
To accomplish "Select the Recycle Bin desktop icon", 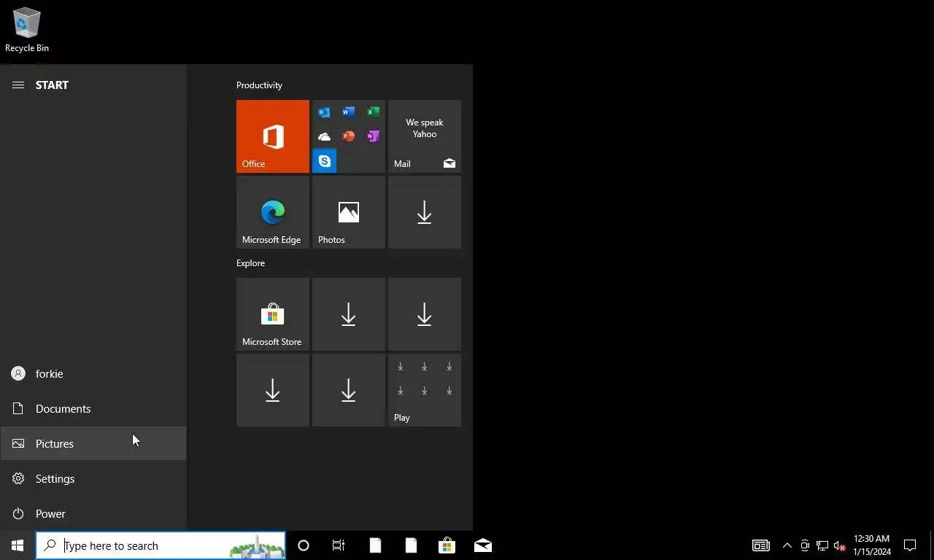I will point(27,30).
